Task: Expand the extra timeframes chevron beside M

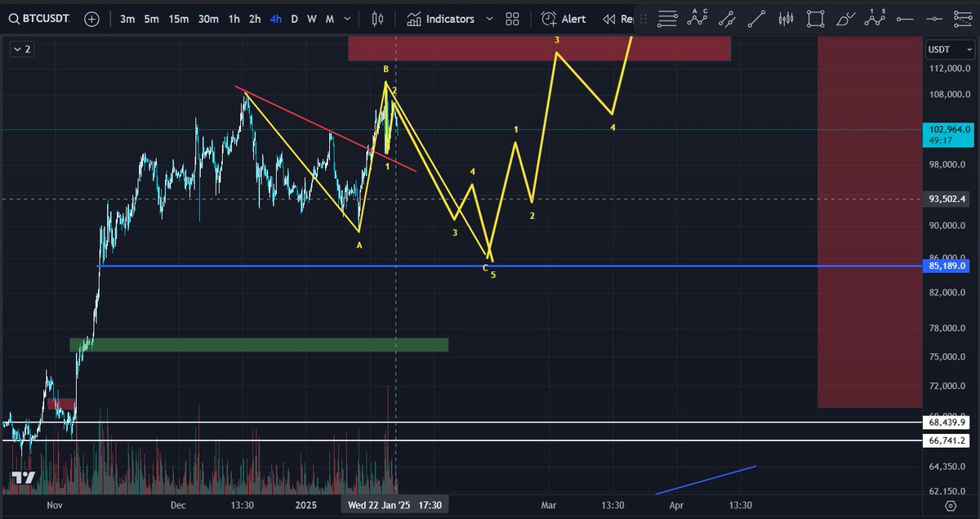Action: click(345, 18)
